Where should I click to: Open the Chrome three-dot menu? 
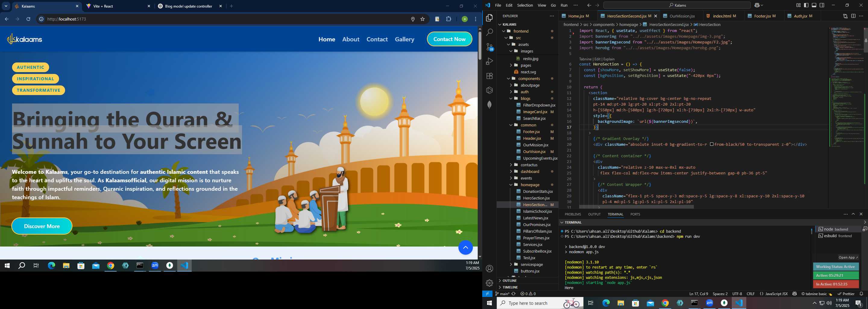point(476,19)
